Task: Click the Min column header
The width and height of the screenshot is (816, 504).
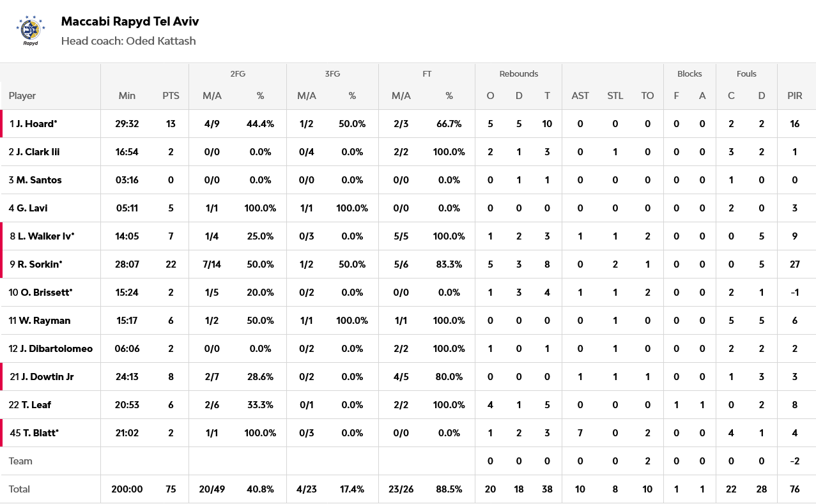Action: (127, 96)
